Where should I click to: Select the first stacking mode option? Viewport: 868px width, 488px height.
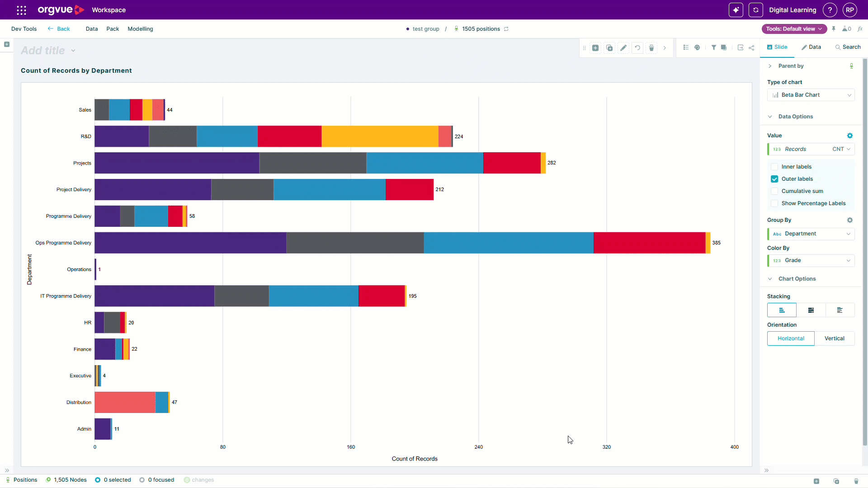coord(782,310)
